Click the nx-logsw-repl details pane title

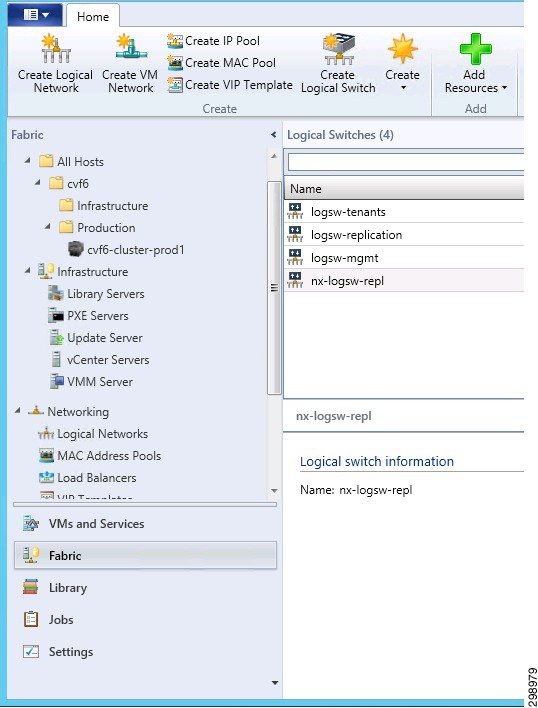coord(334,416)
